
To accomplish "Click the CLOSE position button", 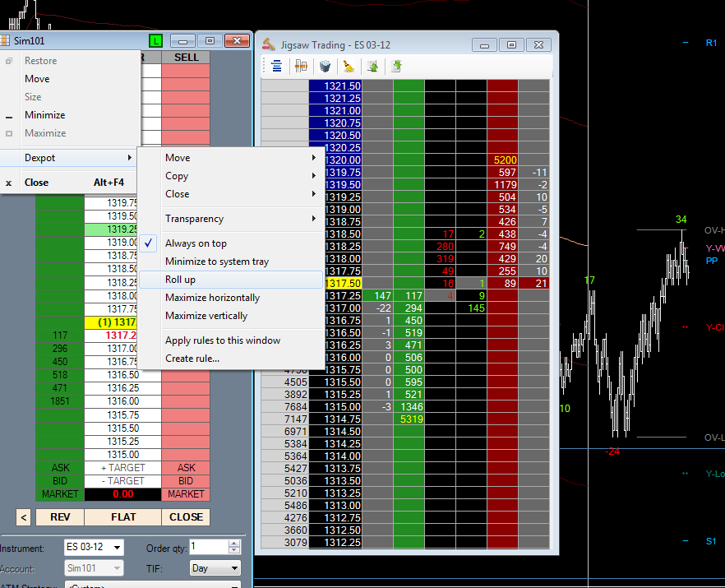I will coord(186,517).
